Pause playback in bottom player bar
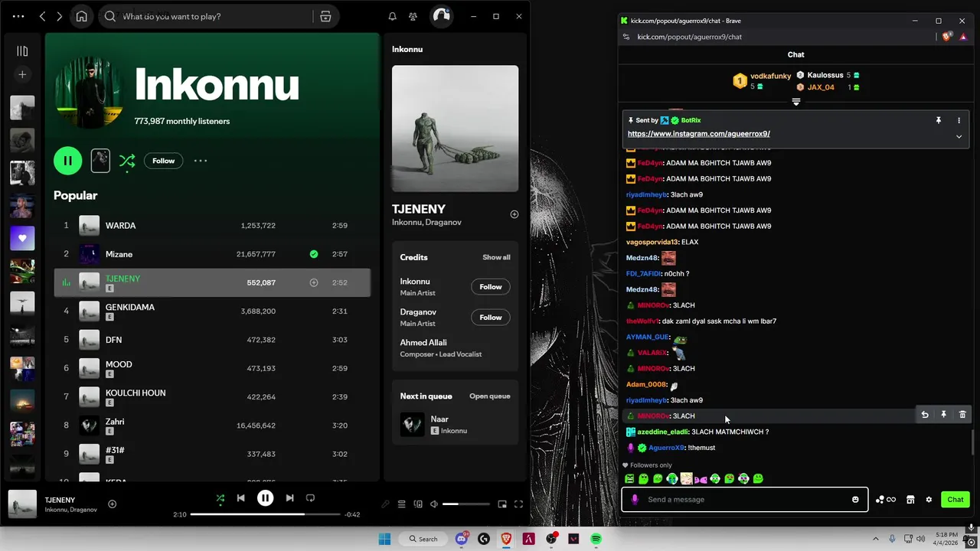980x551 pixels. [265, 498]
